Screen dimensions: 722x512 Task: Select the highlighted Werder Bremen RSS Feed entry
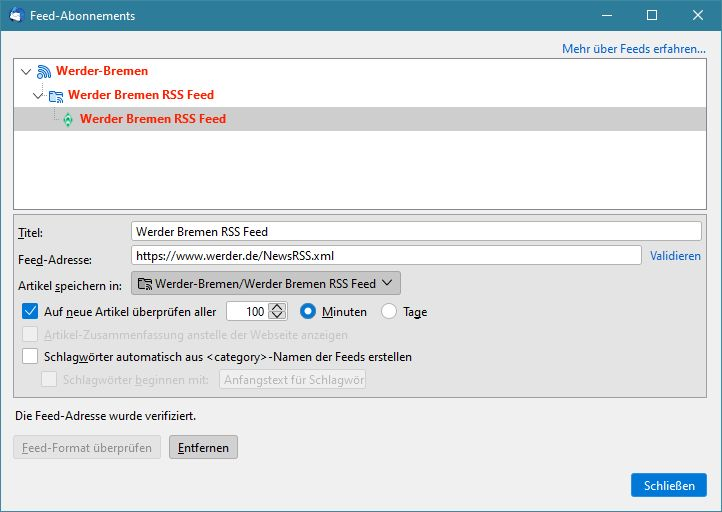[360, 119]
